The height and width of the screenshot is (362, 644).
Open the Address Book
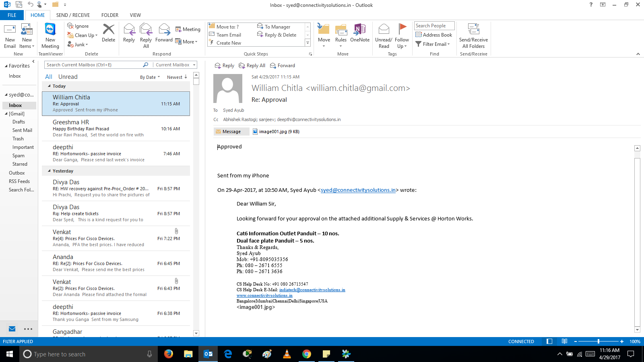[x=434, y=35]
